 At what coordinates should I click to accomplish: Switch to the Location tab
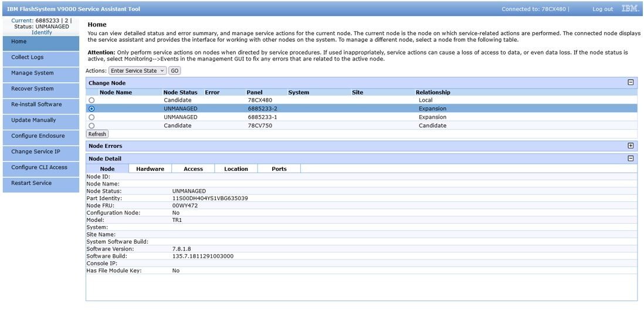(236, 168)
